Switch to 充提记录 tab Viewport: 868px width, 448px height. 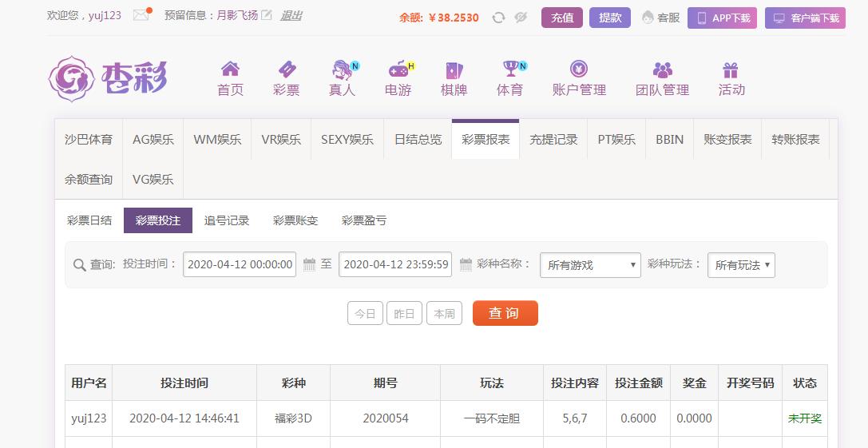(x=553, y=140)
